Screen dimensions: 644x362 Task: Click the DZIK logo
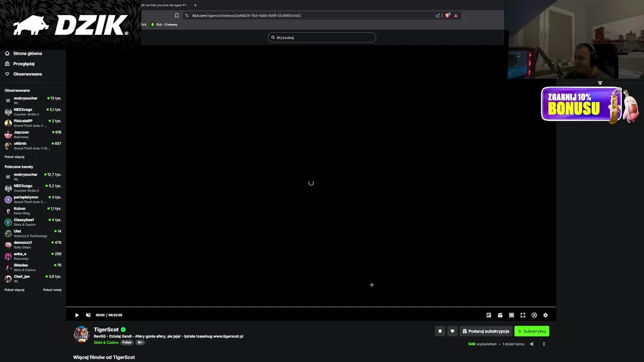pyautogui.click(x=70, y=25)
